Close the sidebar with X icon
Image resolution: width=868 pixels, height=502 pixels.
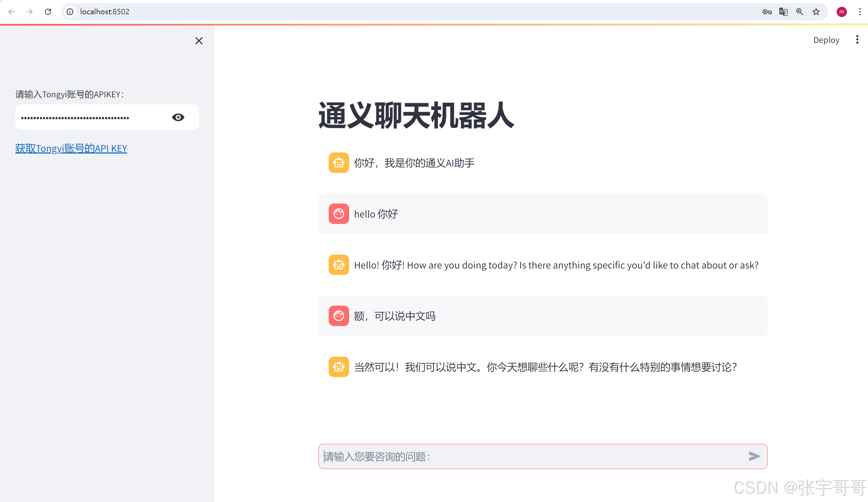pos(199,41)
